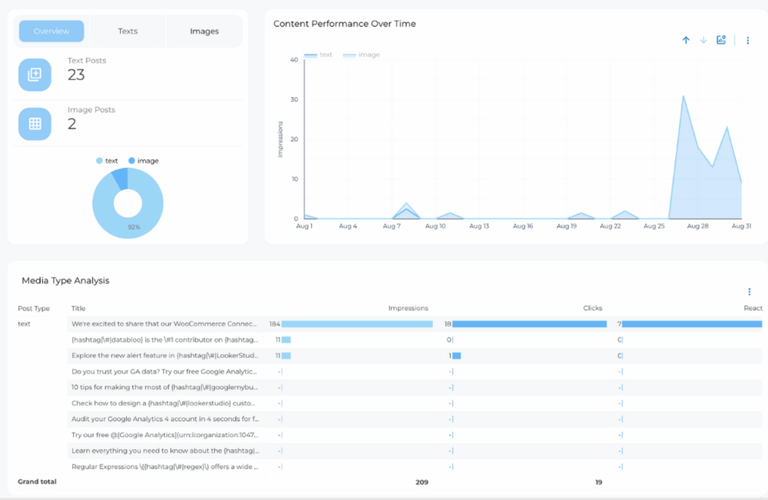Click the Media Type Analysis title

[65, 281]
